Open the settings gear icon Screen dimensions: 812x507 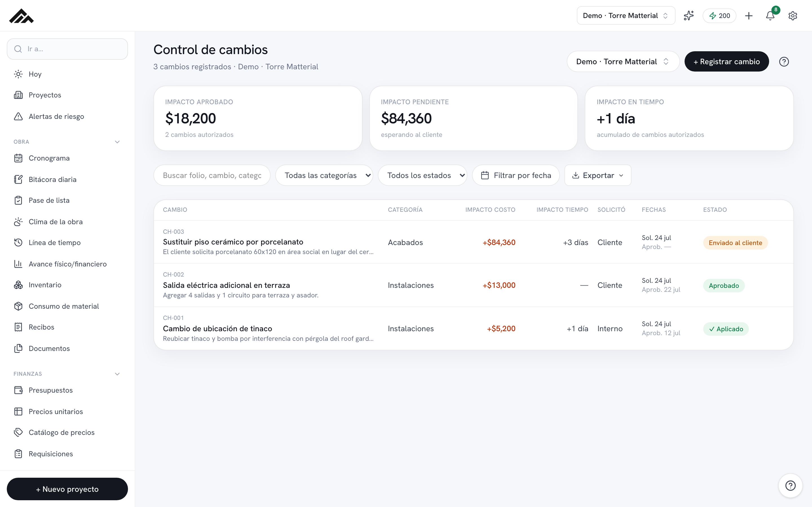coord(793,16)
